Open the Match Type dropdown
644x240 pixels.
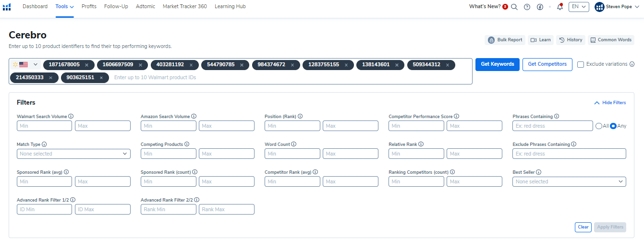point(73,154)
